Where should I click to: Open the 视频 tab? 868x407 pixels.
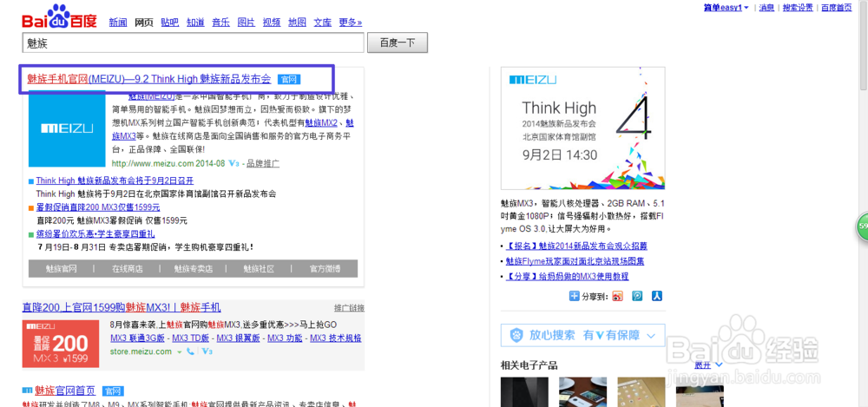click(272, 23)
